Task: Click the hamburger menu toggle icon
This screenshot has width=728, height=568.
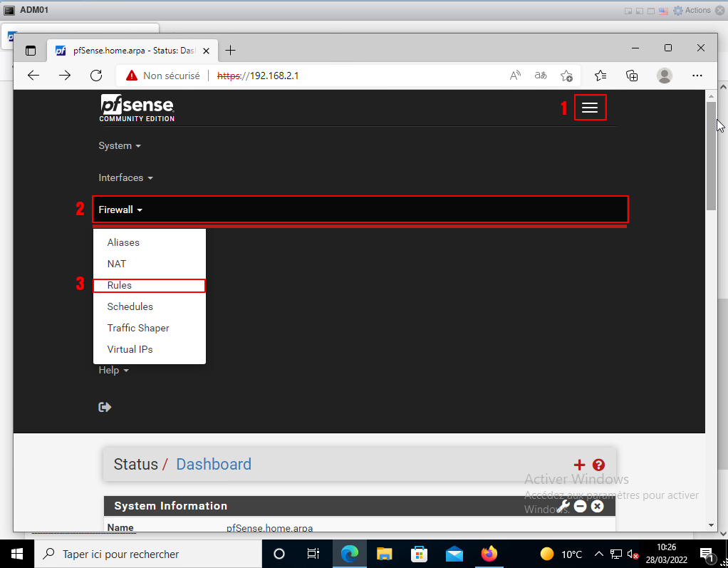Action: click(x=589, y=108)
